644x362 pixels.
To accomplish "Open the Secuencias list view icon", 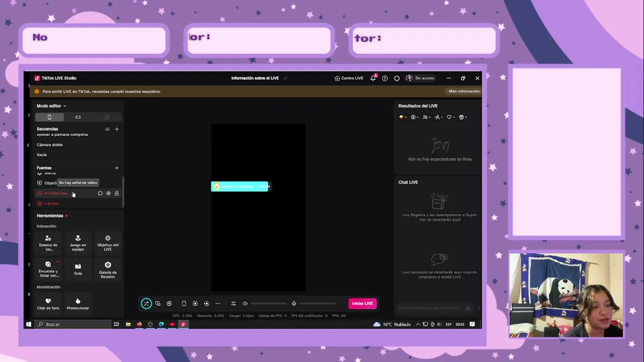I will pos(107,129).
